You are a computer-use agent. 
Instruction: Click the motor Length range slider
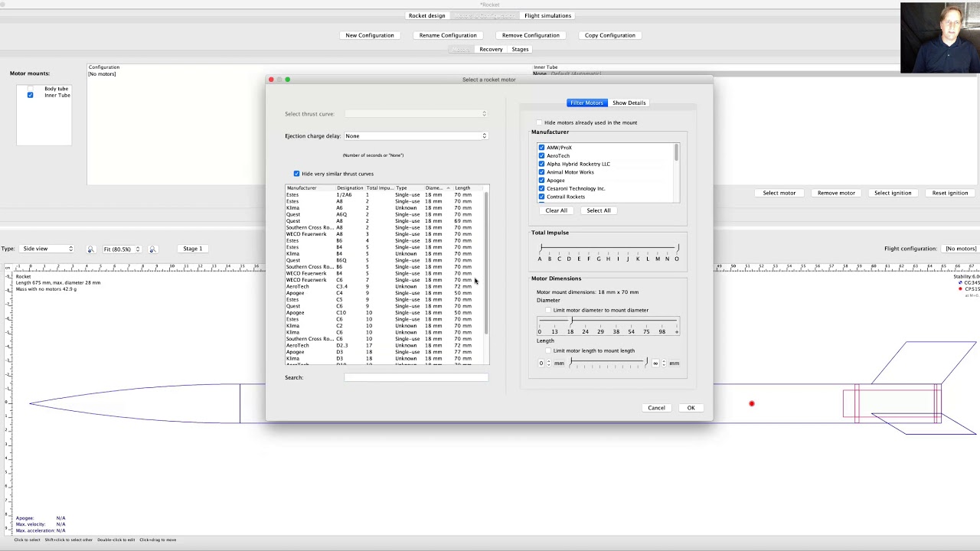coord(609,363)
